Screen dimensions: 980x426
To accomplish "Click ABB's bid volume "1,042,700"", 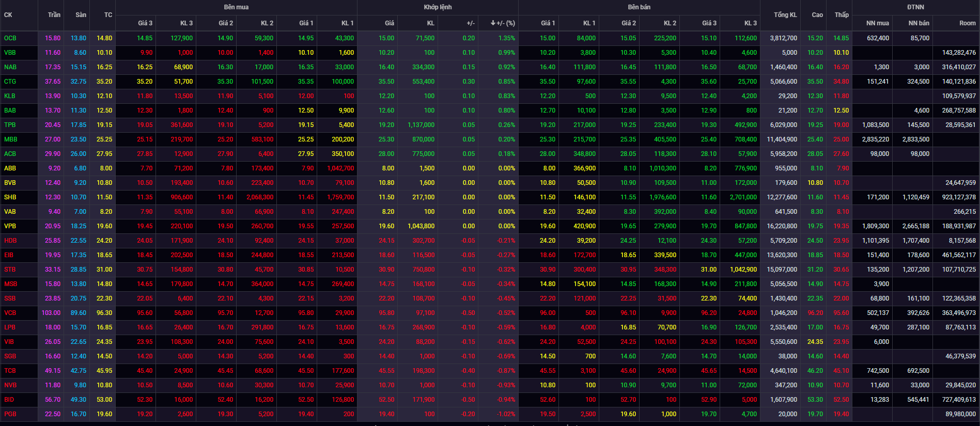I will coord(340,168).
